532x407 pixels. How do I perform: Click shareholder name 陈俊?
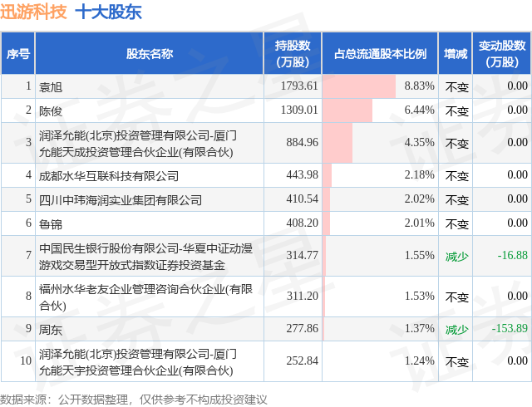(51, 111)
